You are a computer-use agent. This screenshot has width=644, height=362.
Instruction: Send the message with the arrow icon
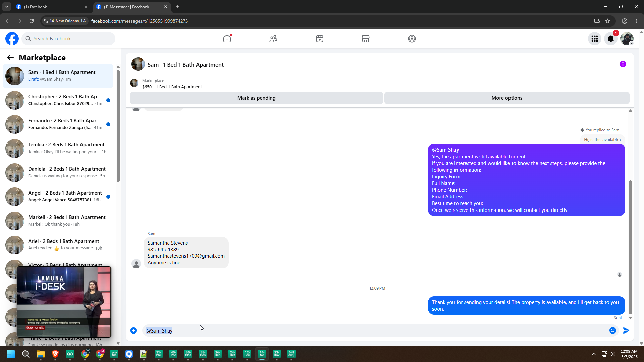(x=626, y=330)
